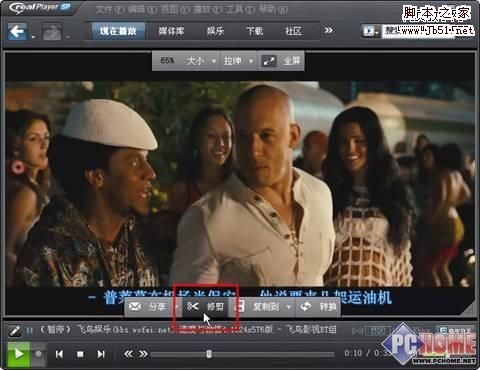Image resolution: width=480 pixels, height=370 pixels.
Task: Click the seek bar track past the thumb
Action: (x=273, y=354)
